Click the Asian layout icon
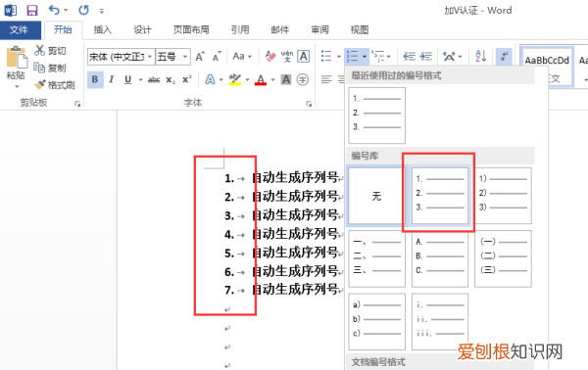The image size is (588, 370). click(x=449, y=57)
